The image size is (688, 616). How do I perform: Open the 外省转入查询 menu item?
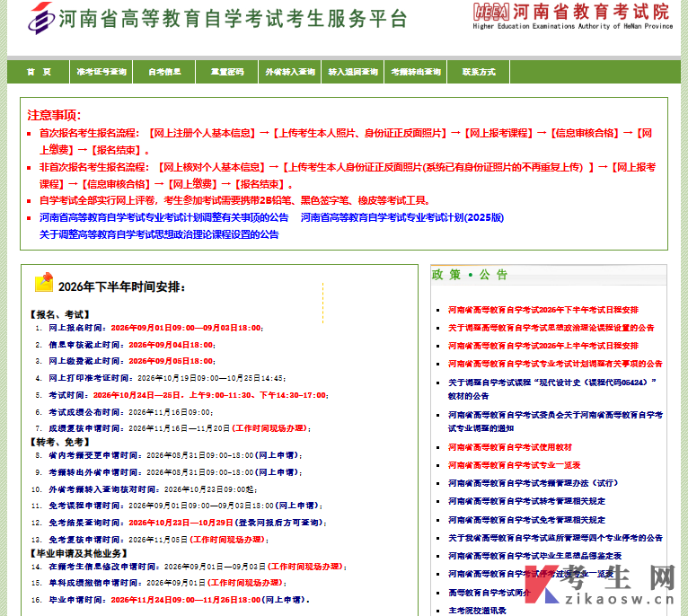pos(289,72)
